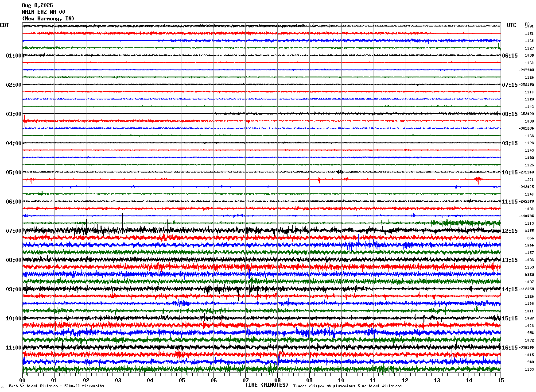536x392 pixels.
Task: Click the location label '(New Harmony, IN)'
Action: pos(48,19)
